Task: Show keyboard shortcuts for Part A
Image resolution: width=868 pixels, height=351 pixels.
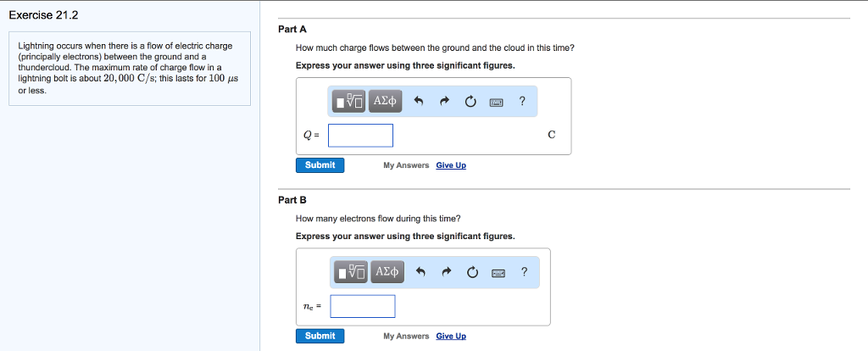Action: [497, 102]
